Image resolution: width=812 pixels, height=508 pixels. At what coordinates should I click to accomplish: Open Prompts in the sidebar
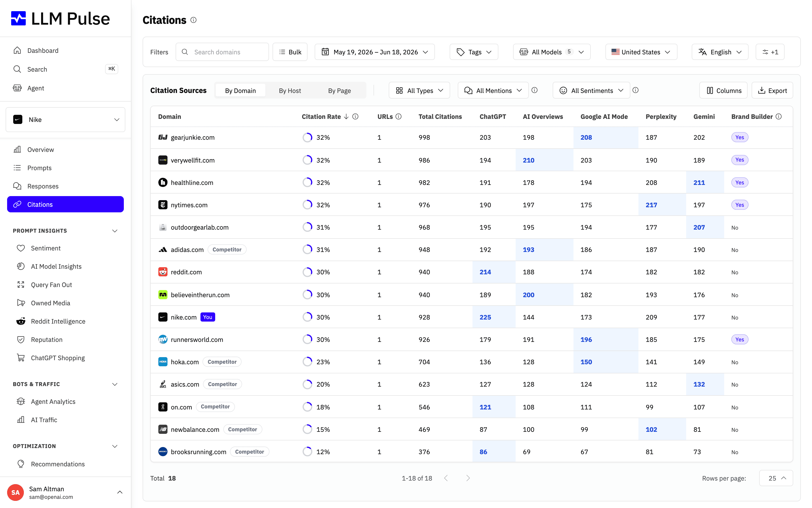pyautogui.click(x=65, y=168)
